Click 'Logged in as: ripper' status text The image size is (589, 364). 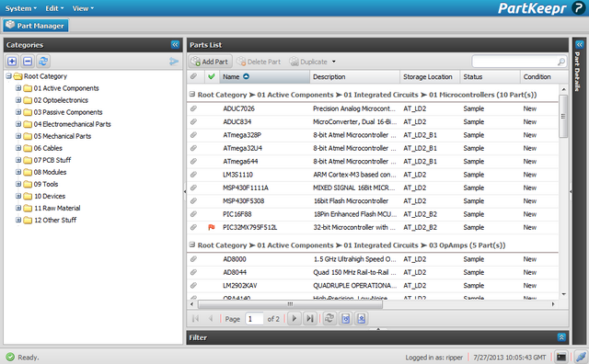click(x=433, y=358)
